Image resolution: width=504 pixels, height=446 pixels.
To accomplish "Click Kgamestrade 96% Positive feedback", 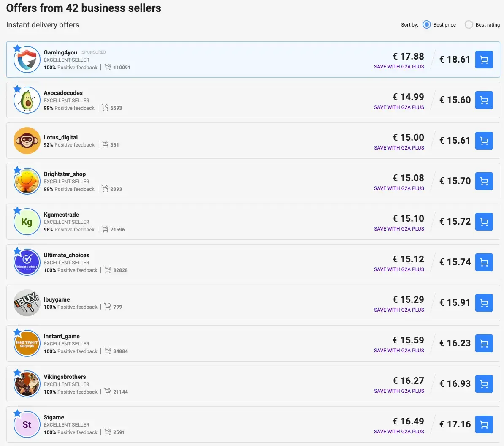I will (69, 230).
